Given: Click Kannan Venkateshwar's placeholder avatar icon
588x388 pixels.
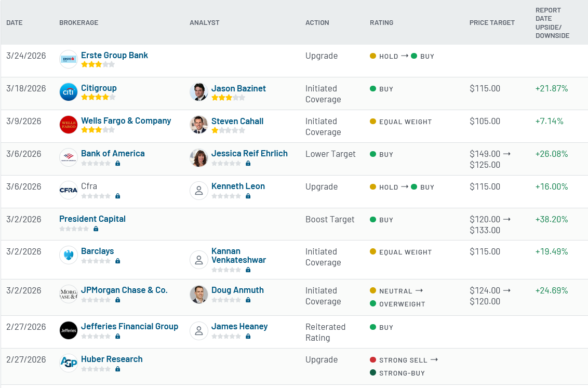Looking at the screenshot, I should 199,259.
